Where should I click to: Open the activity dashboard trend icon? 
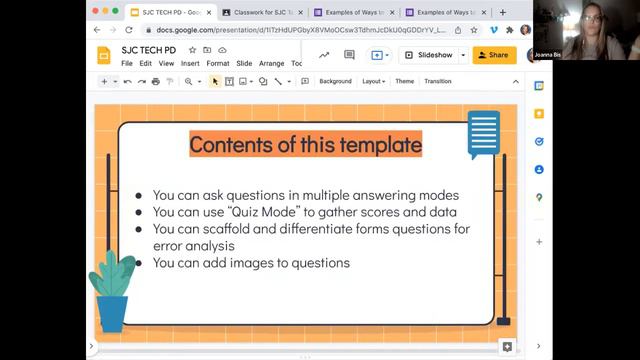324,55
